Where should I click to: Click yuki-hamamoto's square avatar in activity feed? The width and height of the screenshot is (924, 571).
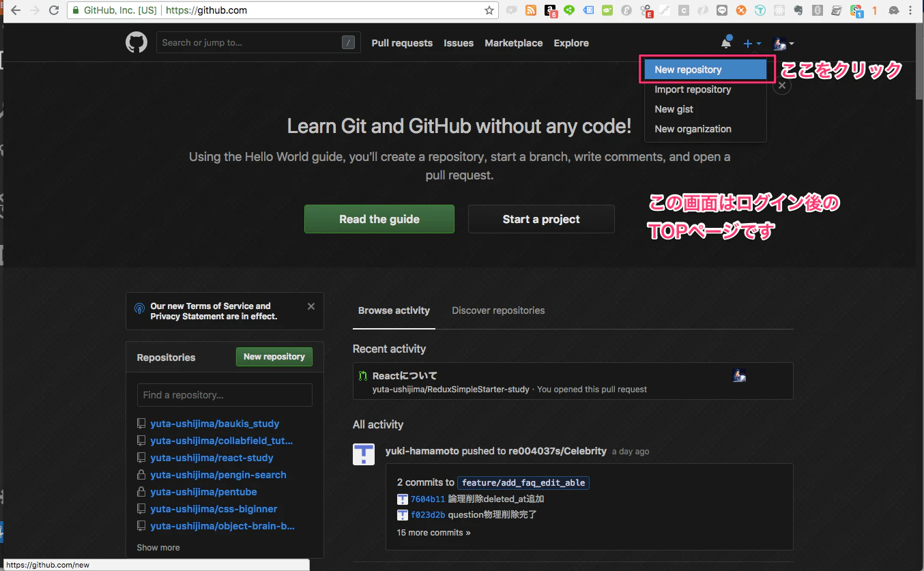tap(364, 454)
